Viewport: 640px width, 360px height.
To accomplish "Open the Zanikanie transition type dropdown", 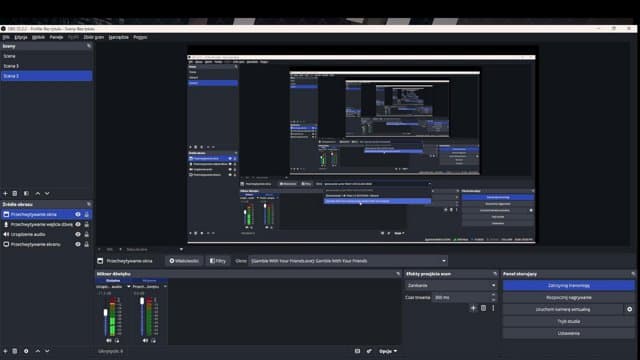I will 451,285.
